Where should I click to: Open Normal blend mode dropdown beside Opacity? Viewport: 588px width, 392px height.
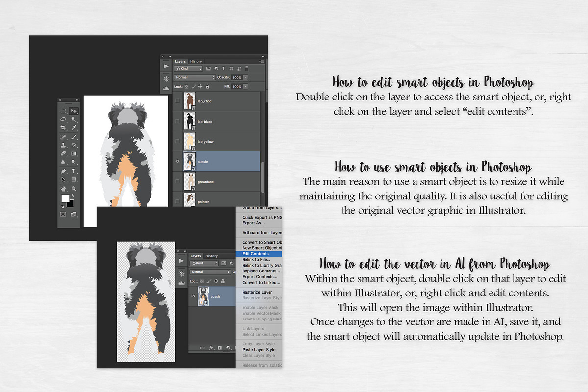pyautogui.click(x=195, y=77)
